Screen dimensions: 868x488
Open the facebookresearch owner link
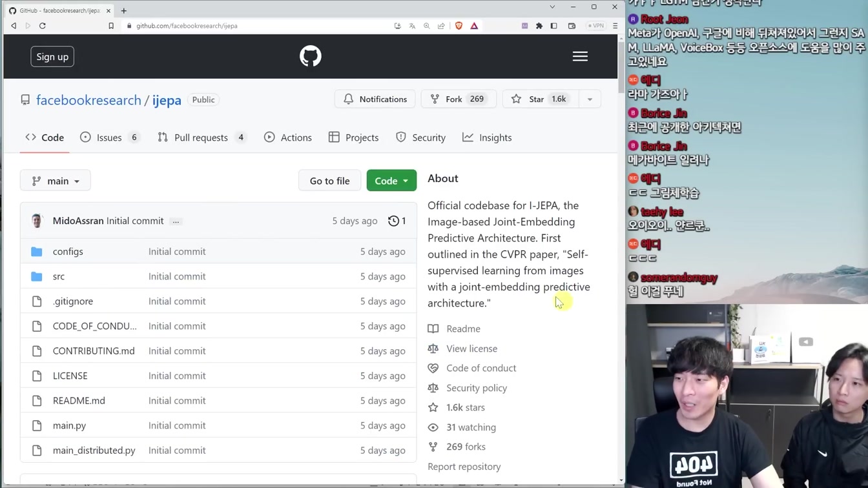[x=88, y=100]
